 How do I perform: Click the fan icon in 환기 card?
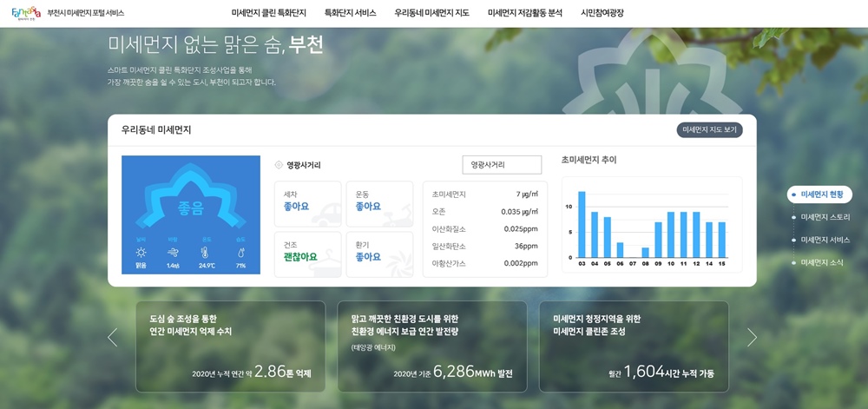coord(398,265)
